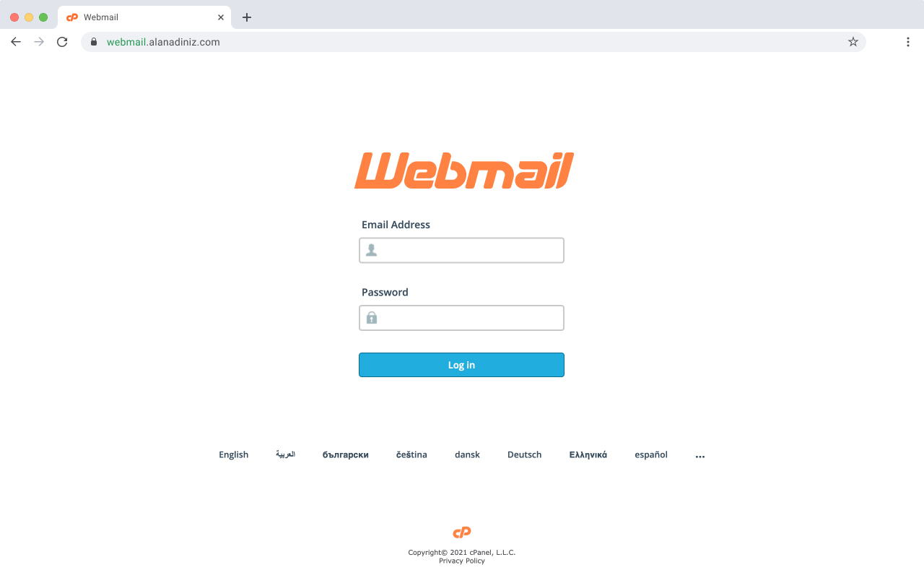Close the Webmail tab
Viewport: 924px width, 578px height.
[221, 17]
